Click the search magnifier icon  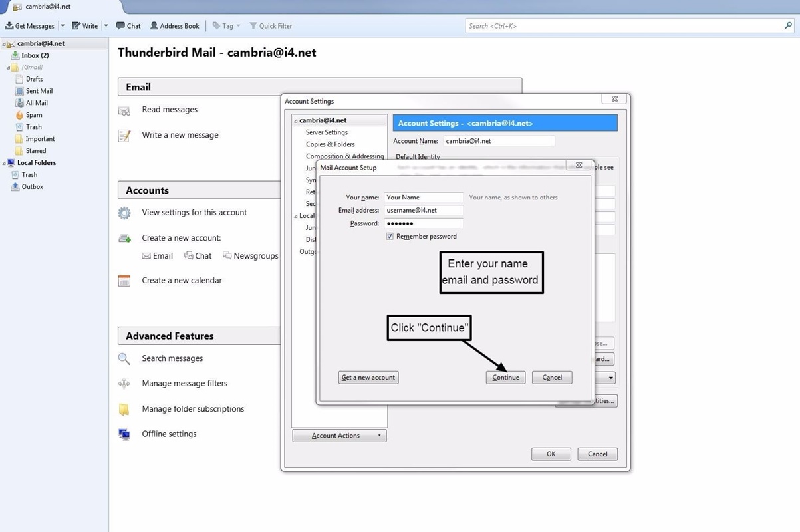(x=788, y=26)
